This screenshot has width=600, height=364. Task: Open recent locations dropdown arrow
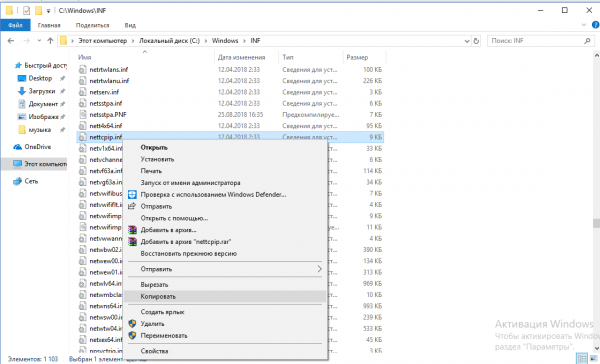[x=39, y=41]
